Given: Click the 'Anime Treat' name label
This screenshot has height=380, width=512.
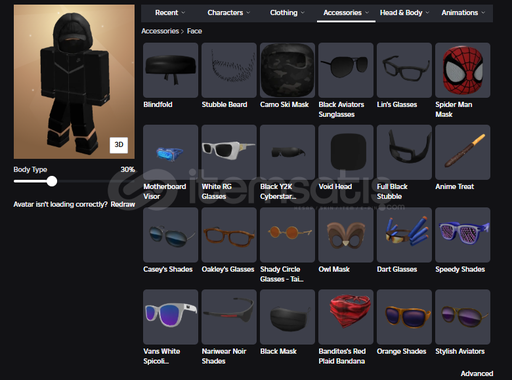Looking at the screenshot, I should (x=454, y=187).
